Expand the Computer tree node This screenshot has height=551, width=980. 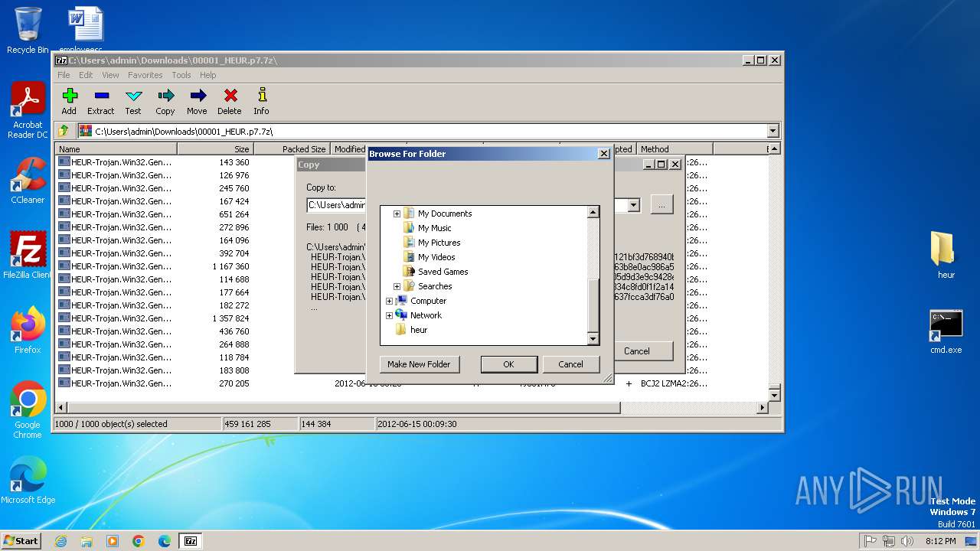[389, 301]
